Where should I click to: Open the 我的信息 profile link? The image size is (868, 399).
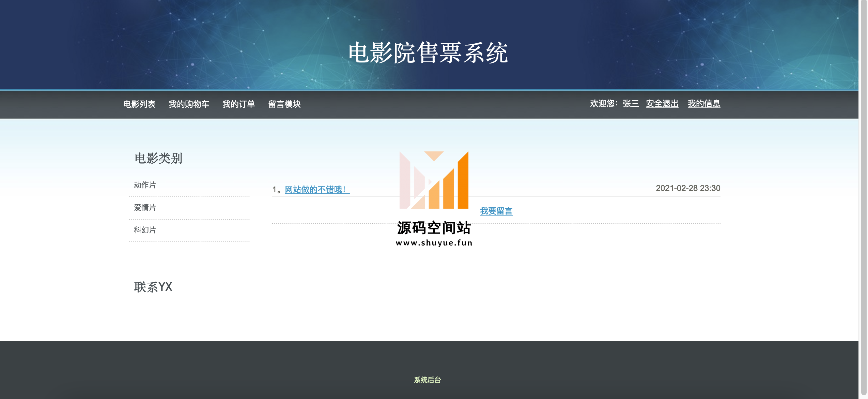pos(704,104)
